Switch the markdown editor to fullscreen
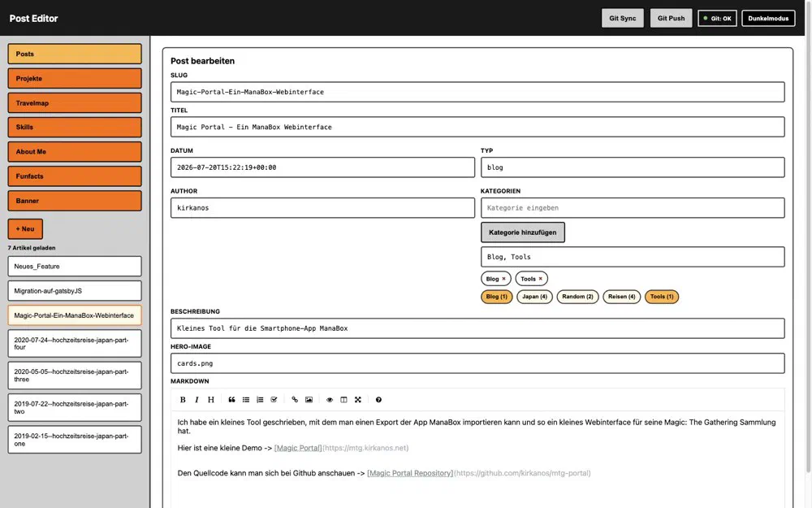The width and height of the screenshot is (812, 508). (x=358, y=400)
